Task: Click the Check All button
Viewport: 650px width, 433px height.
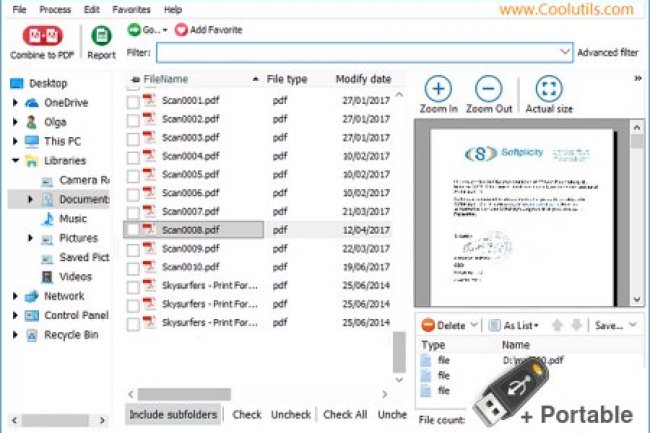Action: tap(345, 414)
